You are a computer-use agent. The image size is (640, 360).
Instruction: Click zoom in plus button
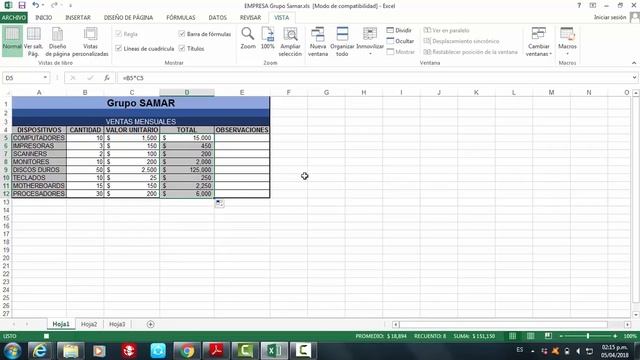click(x=615, y=336)
